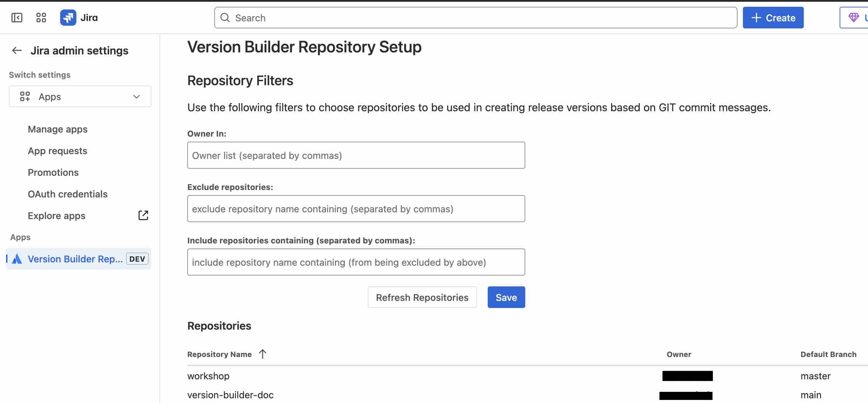Click the Owner column header

[x=679, y=354]
